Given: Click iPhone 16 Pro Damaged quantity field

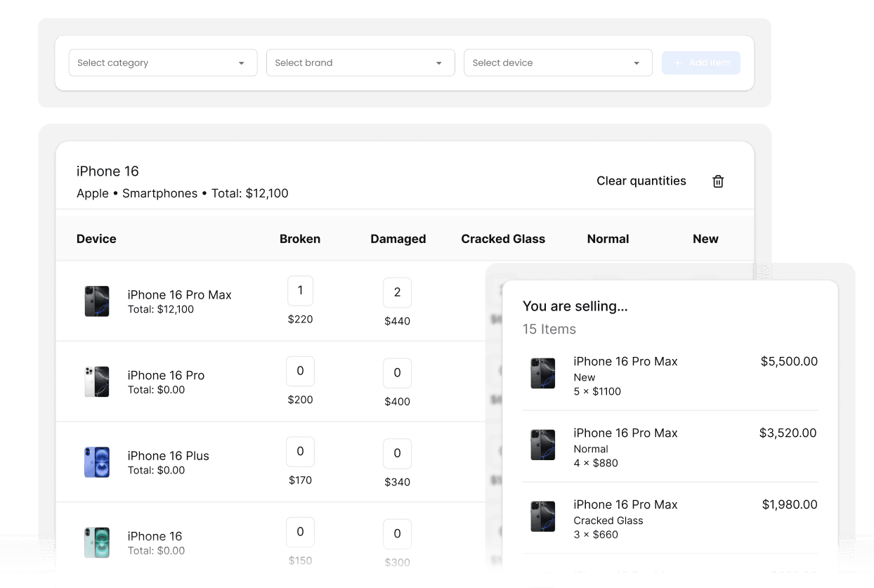Looking at the screenshot, I should 397,373.
